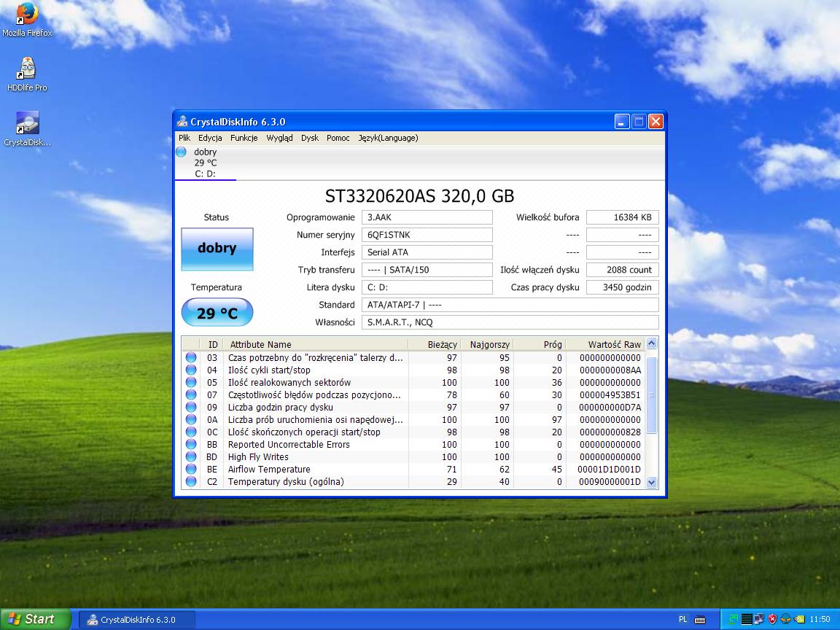Select row 'Reported Uncorrectable Errors'
The image size is (840, 630).
coord(413,444)
